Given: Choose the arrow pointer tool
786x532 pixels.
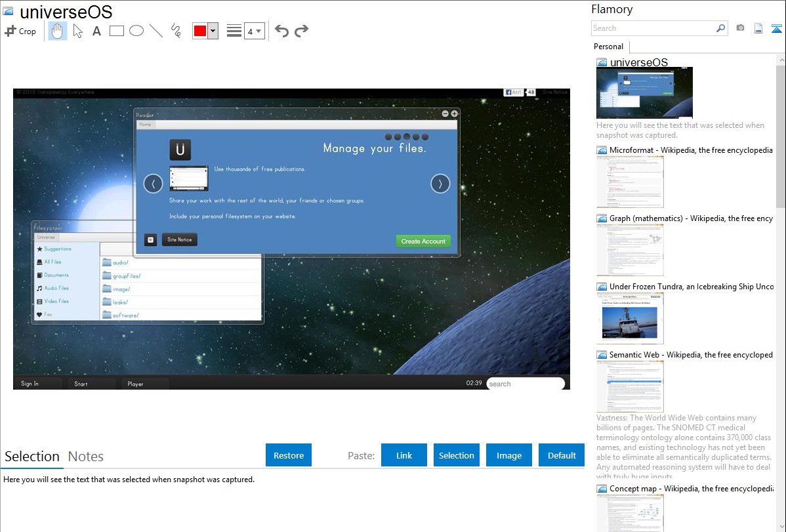Looking at the screenshot, I should pos(77,31).
